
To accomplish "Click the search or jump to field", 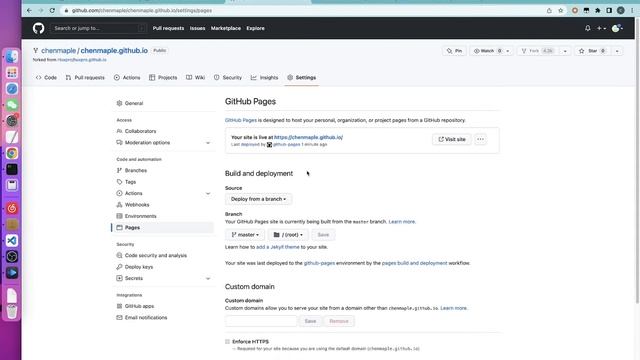I will [98, 28].
